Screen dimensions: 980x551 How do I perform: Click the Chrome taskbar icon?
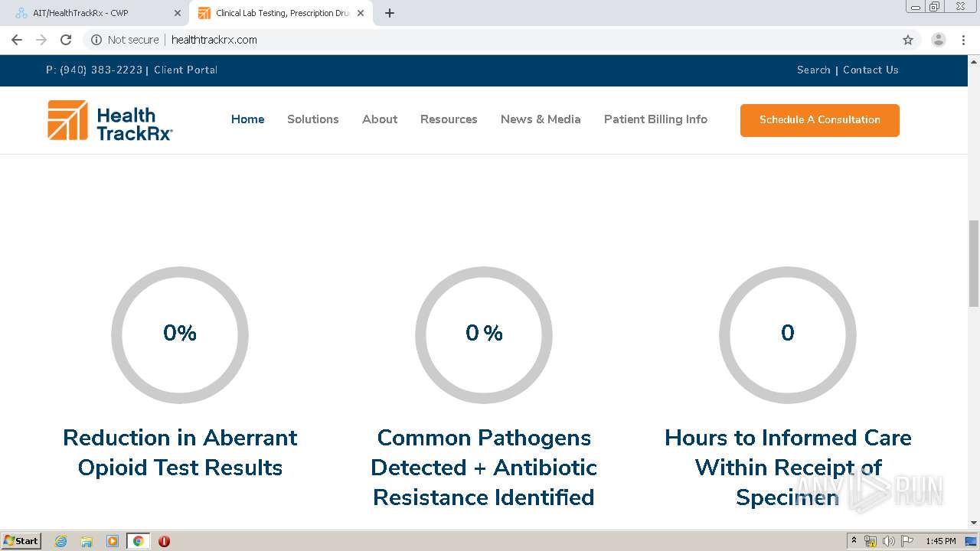point(139,541)
